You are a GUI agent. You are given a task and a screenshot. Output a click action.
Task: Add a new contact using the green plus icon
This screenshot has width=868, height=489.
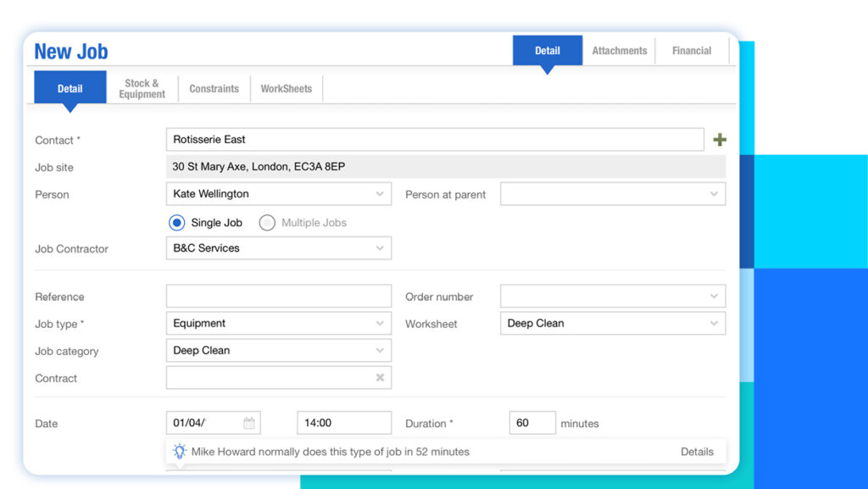tap(719, 139)
